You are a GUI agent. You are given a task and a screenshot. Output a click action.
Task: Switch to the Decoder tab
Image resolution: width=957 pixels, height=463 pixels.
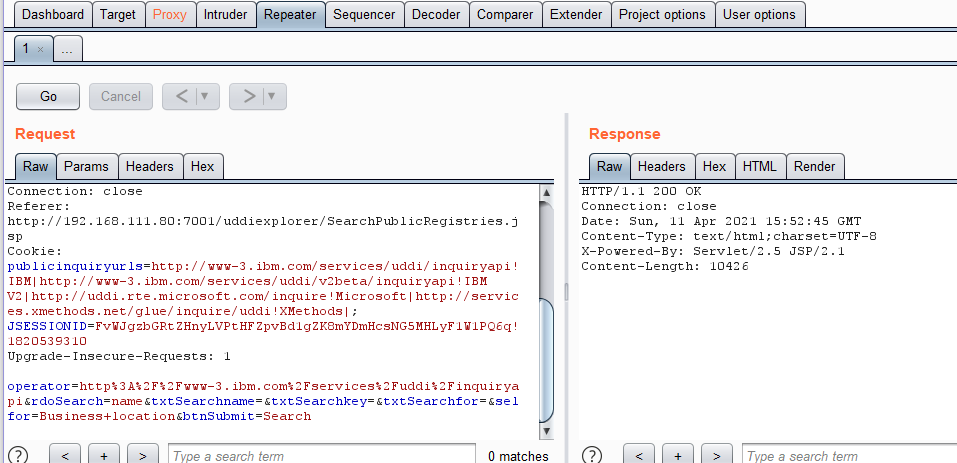436,15
